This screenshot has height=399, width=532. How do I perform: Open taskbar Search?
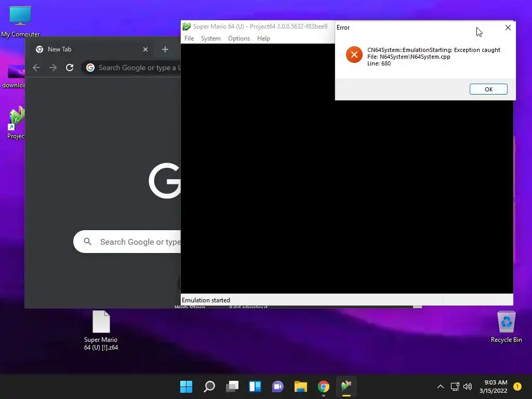pyautogui.click(x=209, y=387)
